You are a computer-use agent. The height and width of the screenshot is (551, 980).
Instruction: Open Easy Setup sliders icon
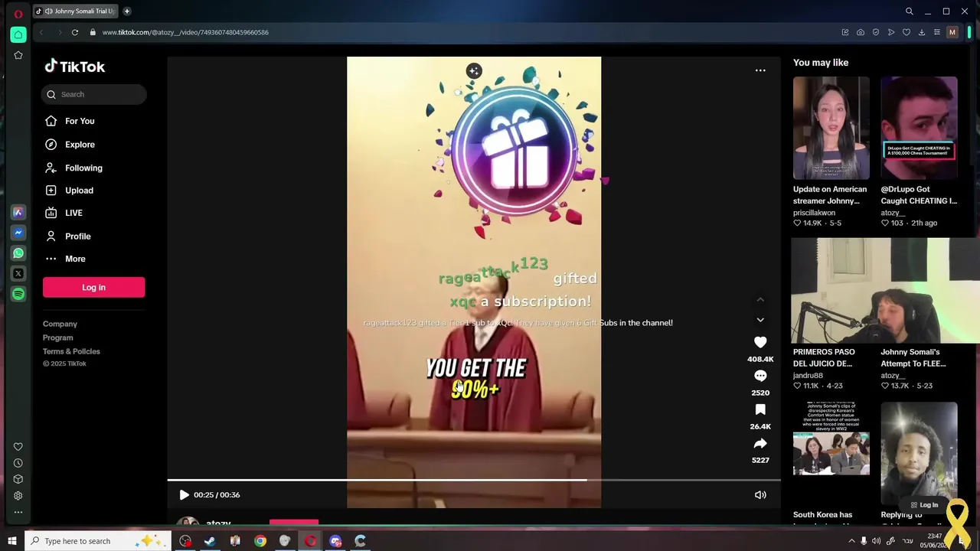pos(937,32)
